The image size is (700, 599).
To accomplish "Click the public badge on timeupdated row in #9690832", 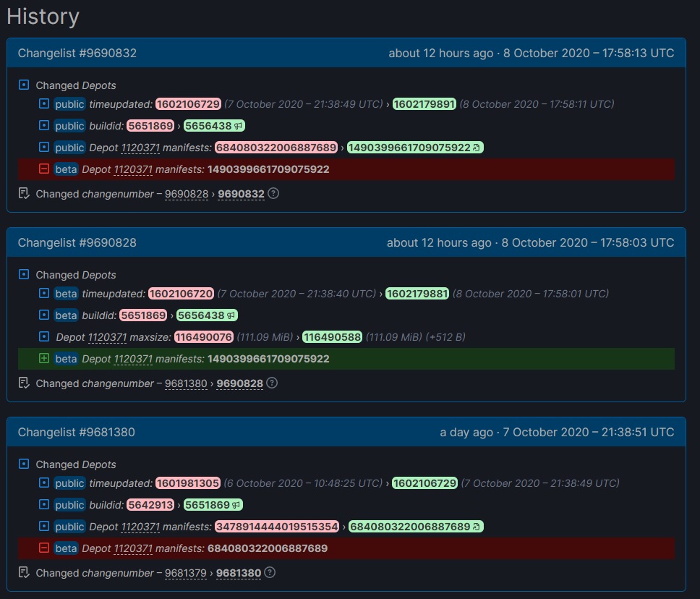I will click(69, 104).
